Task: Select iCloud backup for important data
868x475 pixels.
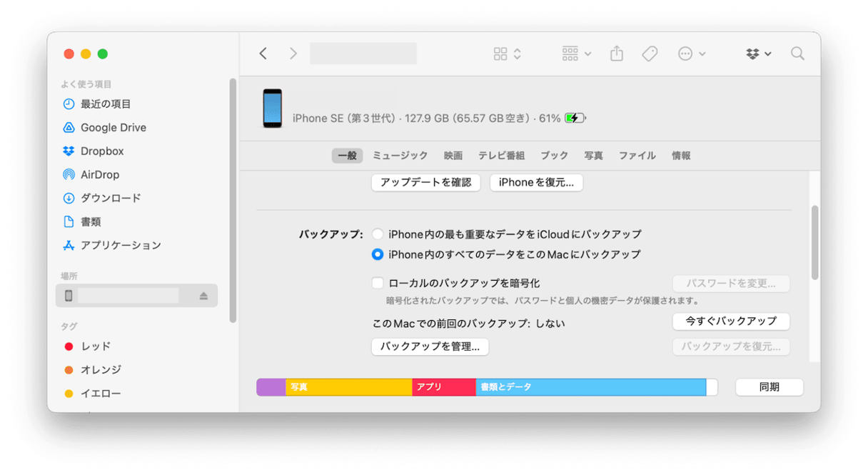Action: point(378,234)
